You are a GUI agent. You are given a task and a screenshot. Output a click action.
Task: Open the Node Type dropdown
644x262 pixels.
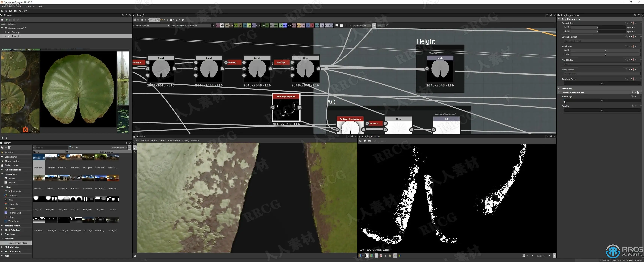pyautogui.click(x=158, y=25)
